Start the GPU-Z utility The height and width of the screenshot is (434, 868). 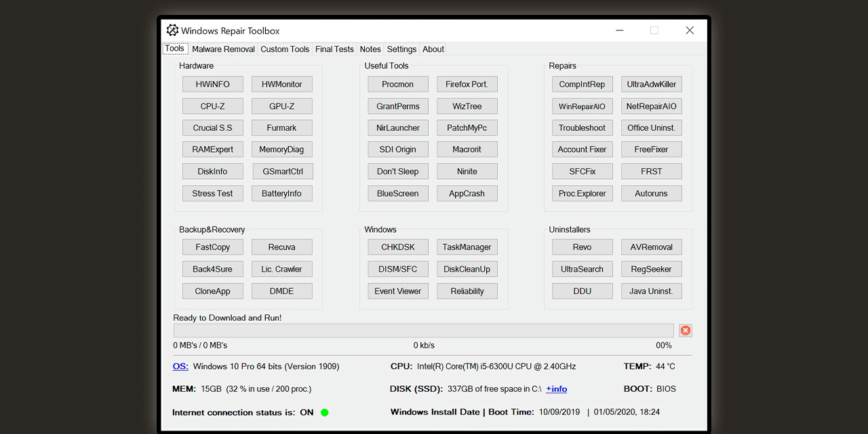282,106
